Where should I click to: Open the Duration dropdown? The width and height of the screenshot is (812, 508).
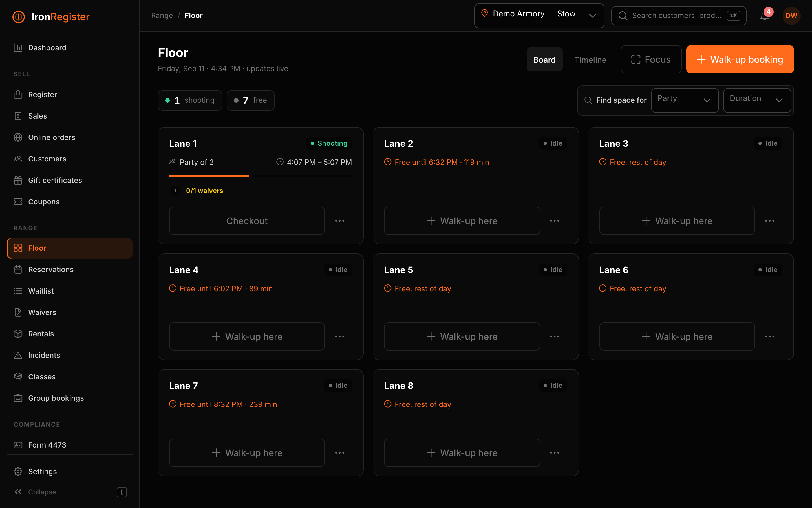757,100
